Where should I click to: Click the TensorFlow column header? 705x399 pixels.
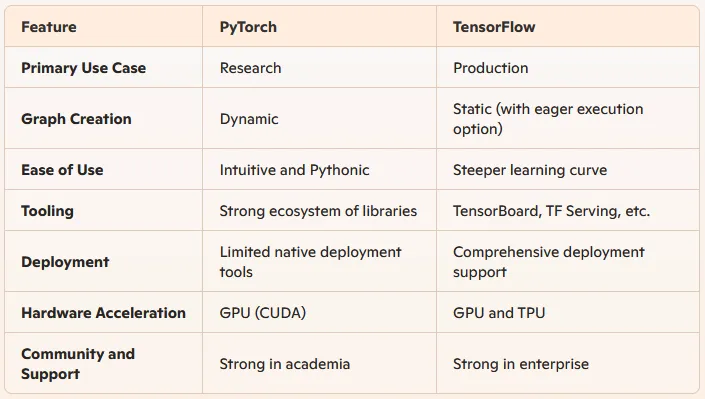point(494,27)
